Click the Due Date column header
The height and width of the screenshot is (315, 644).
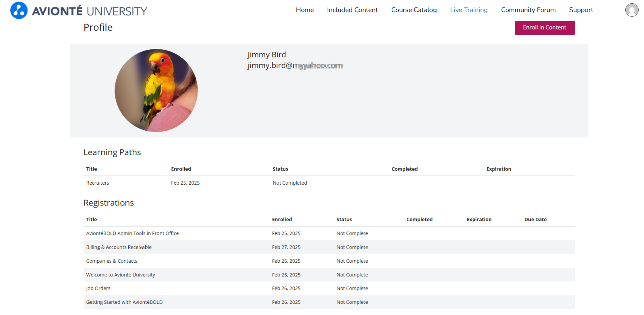coord(535,220)
